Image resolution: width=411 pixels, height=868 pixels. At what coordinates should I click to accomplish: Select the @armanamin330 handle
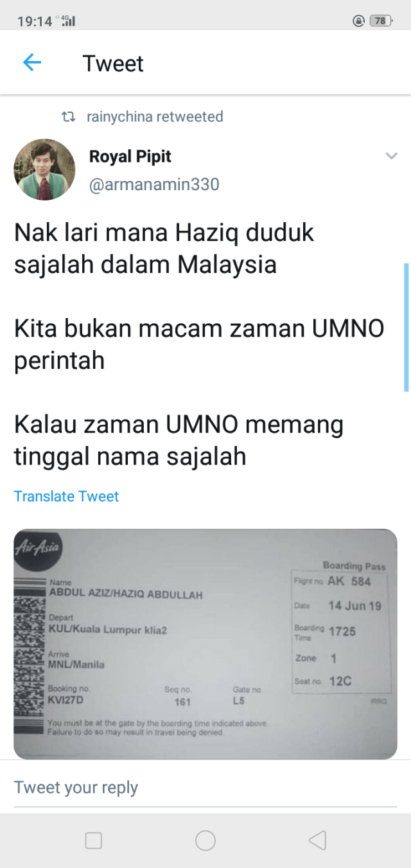(154, 185)
